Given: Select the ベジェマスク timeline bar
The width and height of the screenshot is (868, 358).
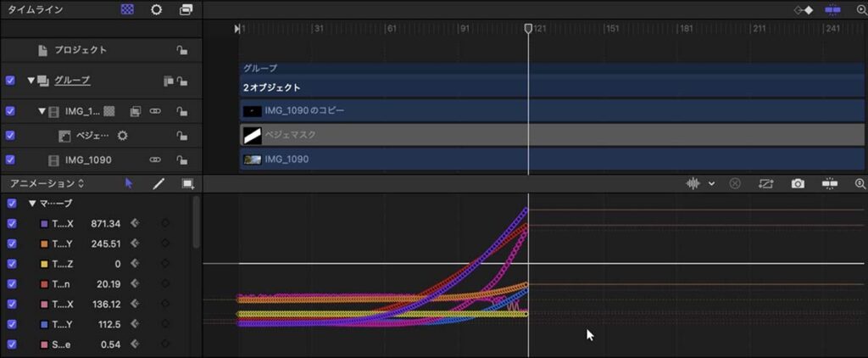Looking at the screenshot, I should 551,135.
